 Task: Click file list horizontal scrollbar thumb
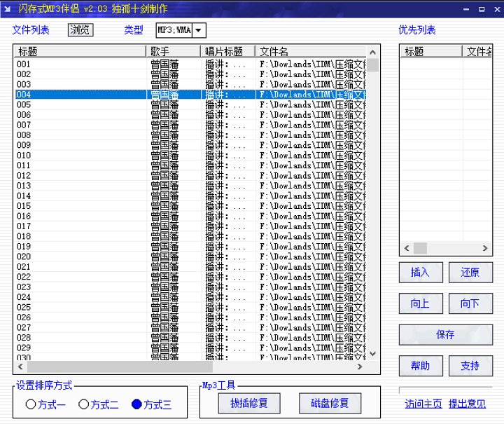pyautogui.click(x=120, y=367)
